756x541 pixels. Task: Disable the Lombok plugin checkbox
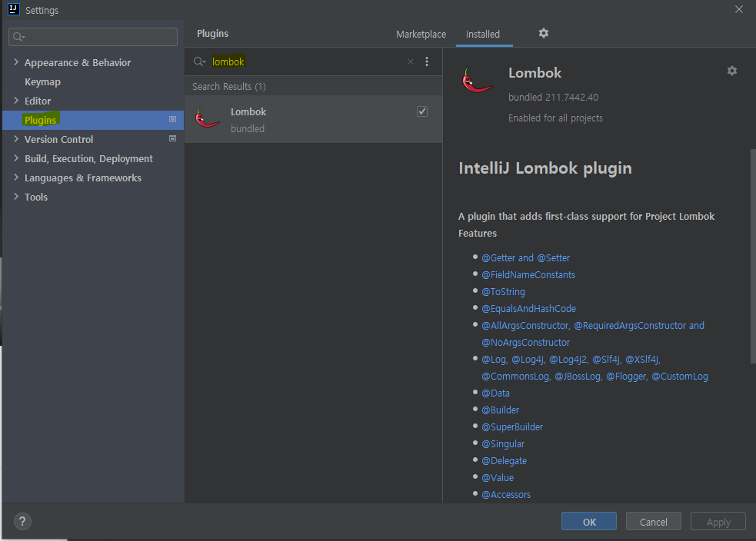click(422, 111)
